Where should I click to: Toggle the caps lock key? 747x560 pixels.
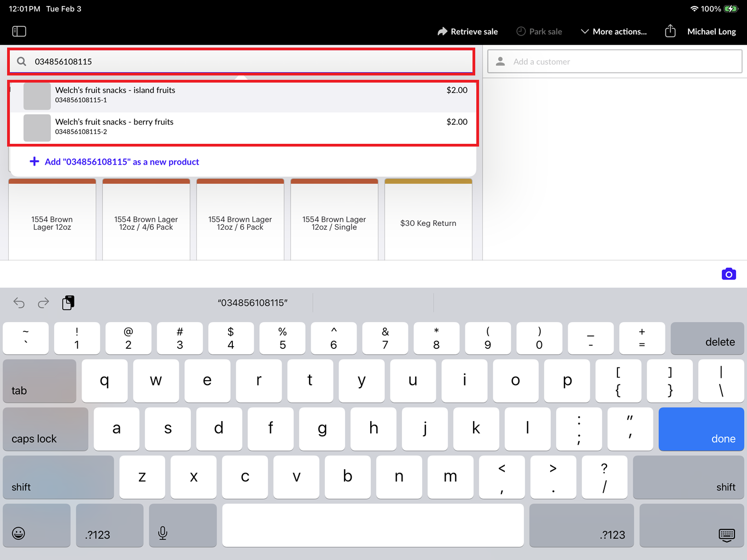coord(45,429)
